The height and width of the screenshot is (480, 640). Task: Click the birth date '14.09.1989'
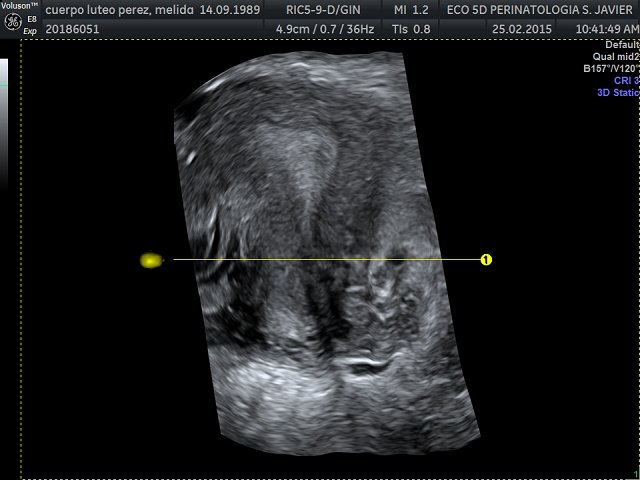[x=230, y=9]
